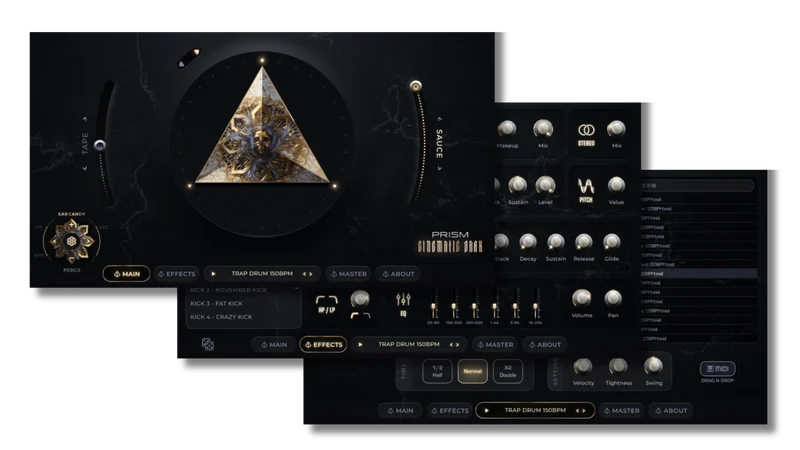This screenshot has width=800, height=450.
Task: Next preset arrow in front Main window
Action: click(311, 274)
